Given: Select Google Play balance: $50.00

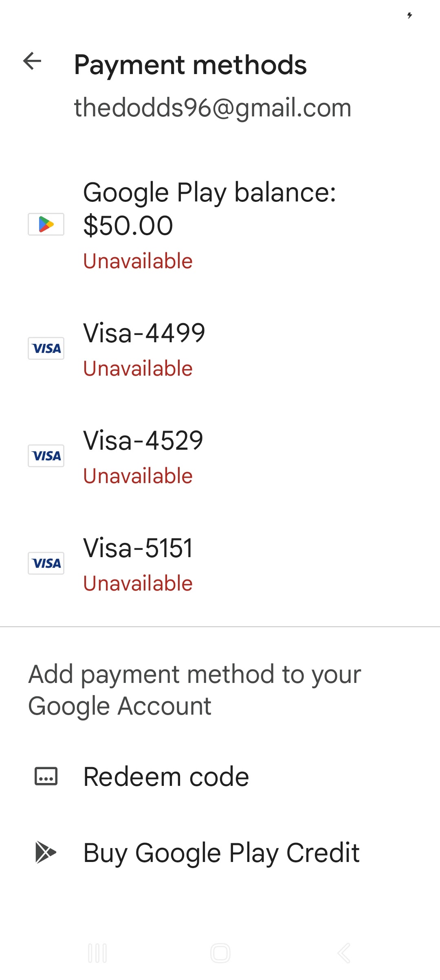Looking at the screenshot, I should click(x=220, y=225).
